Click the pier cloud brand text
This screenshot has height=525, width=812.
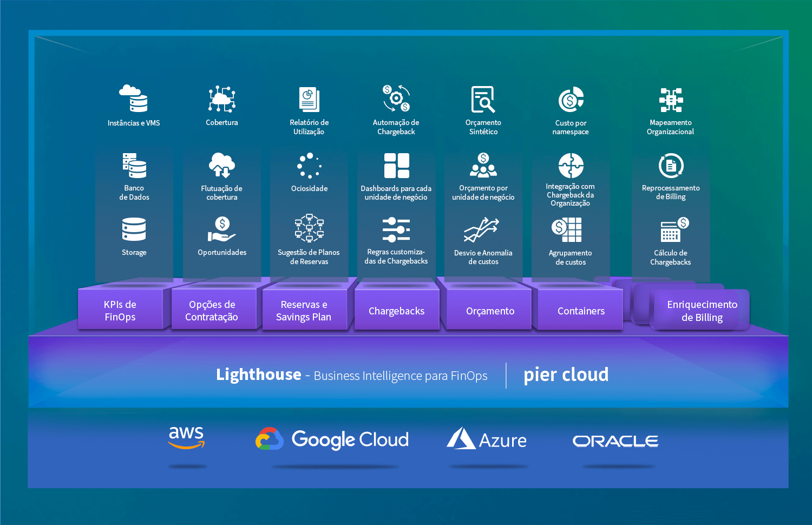[x=566, y=375]
